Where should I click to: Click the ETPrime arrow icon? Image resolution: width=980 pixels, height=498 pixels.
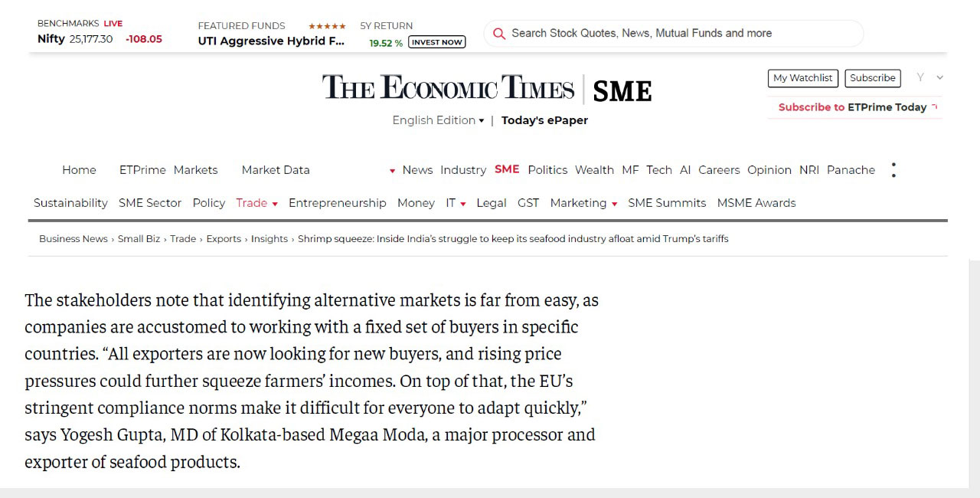click(x=935, y=107)
